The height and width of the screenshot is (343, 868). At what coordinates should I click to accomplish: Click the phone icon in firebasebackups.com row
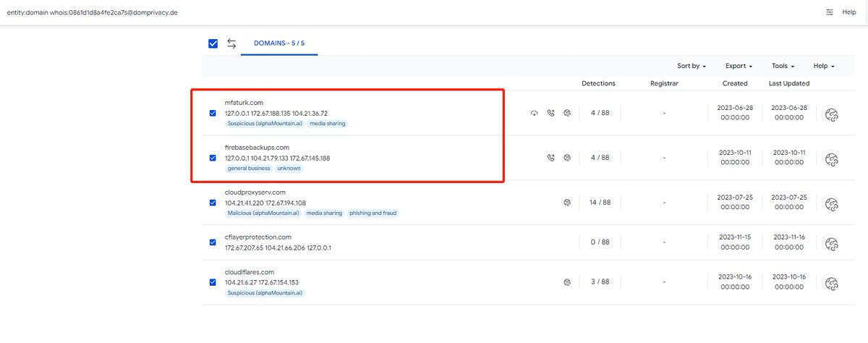[x=550, y=158]
